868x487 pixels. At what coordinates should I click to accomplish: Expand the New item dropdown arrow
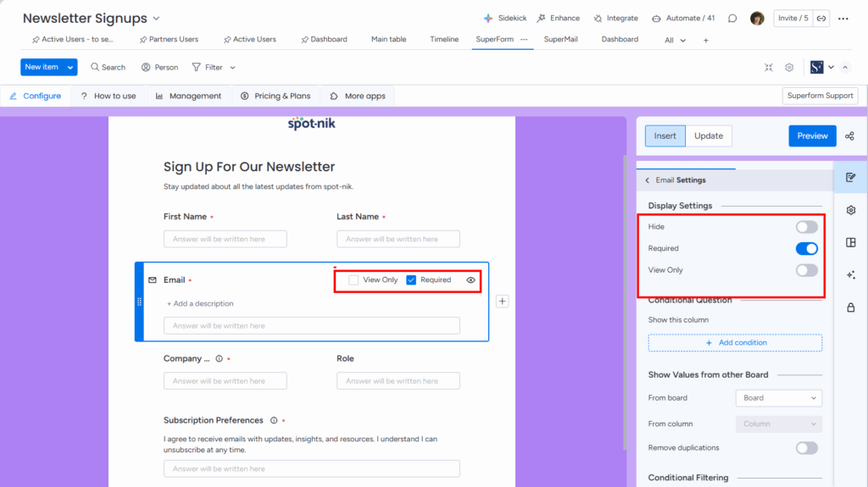pyautogui.click(x=70, y=67)
